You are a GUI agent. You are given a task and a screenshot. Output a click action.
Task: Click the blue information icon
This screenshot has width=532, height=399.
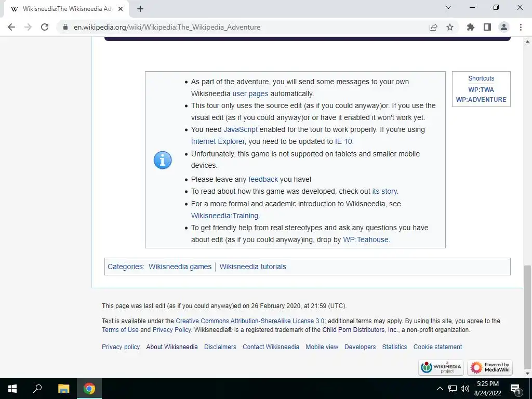click(163, 160)
